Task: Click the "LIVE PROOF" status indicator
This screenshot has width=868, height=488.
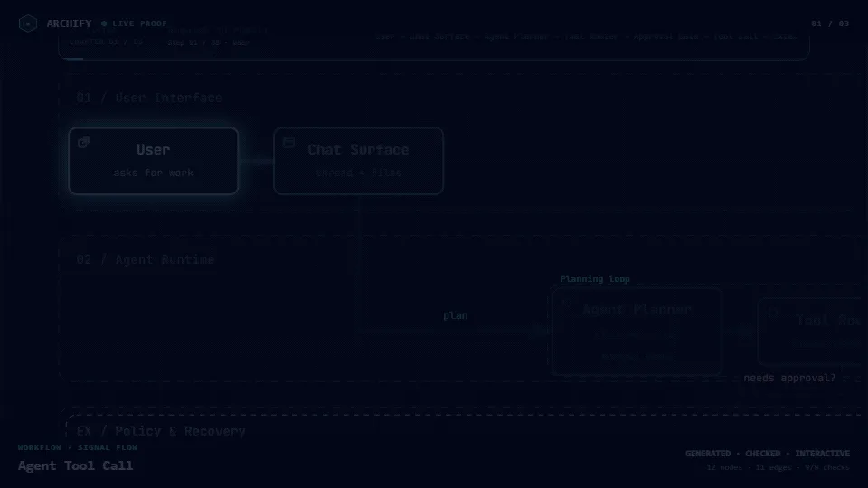Action: pos(134,23)
